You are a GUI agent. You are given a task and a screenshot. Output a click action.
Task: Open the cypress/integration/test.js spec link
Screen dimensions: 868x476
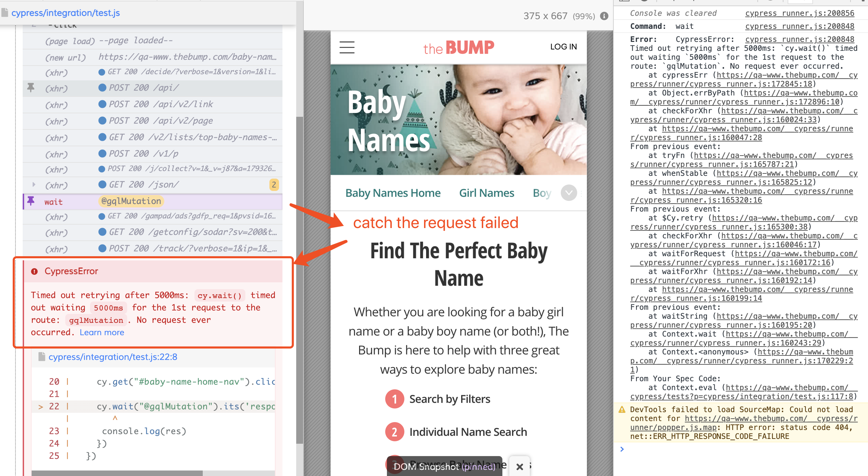click(x=66, y=13)
